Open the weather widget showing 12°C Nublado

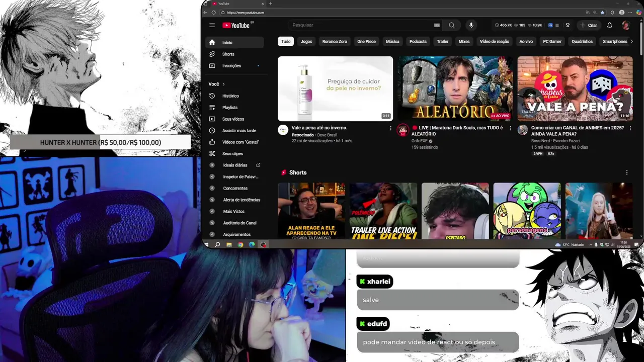569,245
